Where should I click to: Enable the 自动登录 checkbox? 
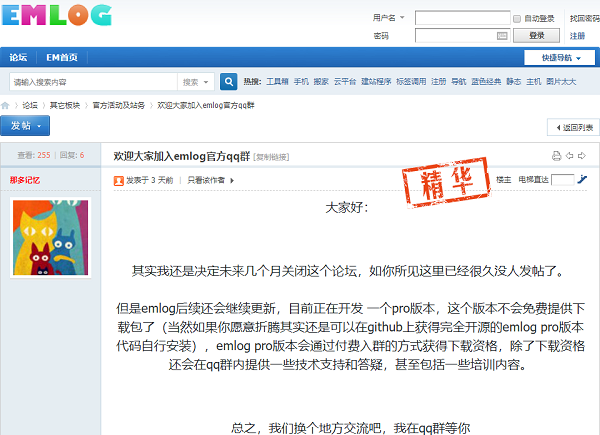click(517, 19)
